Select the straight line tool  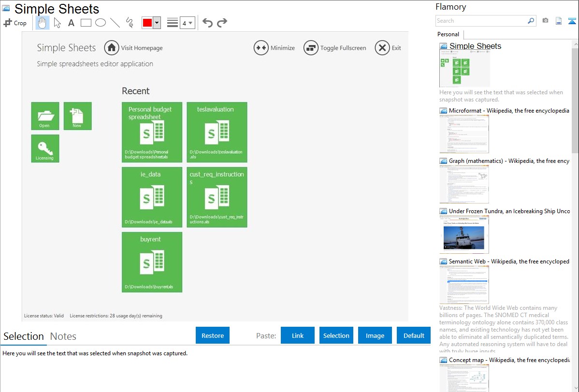click(x=115, y=23)
